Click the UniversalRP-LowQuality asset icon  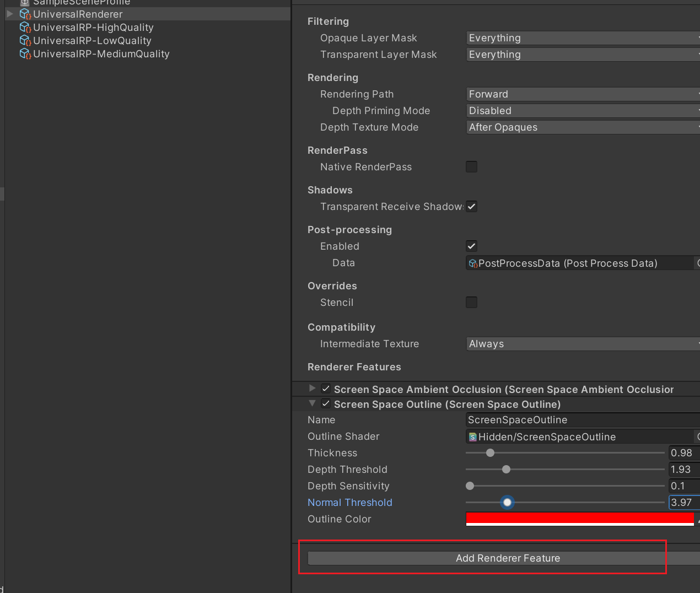coord(25,41)
